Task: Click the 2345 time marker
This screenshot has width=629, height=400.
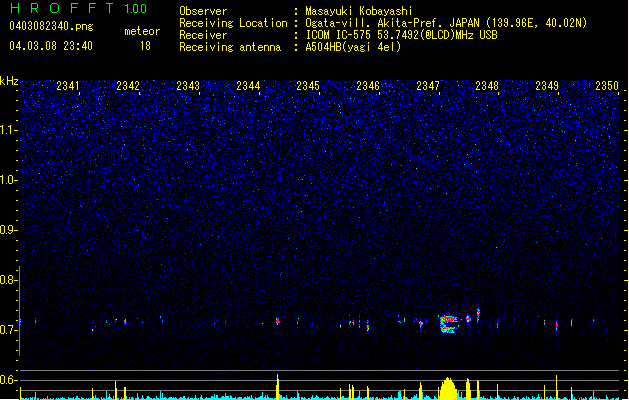Action: point(308,86)
